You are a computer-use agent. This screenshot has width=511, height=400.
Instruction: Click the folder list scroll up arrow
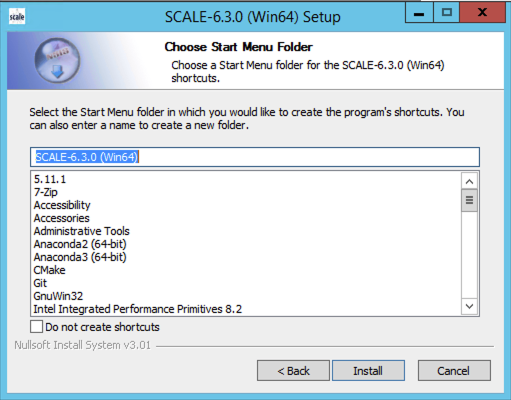469,181
